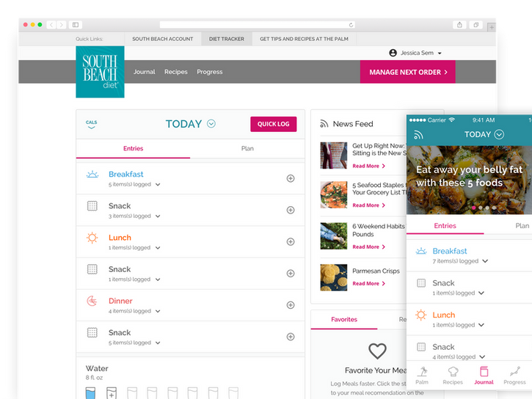Screen dimensions: 532x399
Task: Toggle the third water glass
Action: coord(132,393)
